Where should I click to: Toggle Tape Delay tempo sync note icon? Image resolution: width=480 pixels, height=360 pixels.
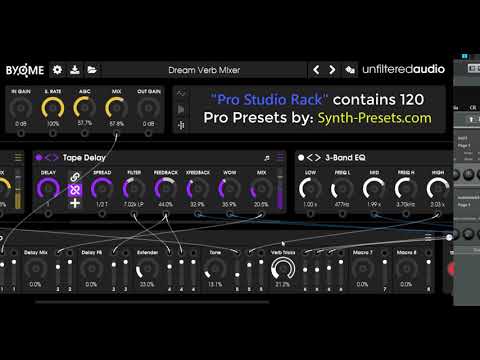267,158
